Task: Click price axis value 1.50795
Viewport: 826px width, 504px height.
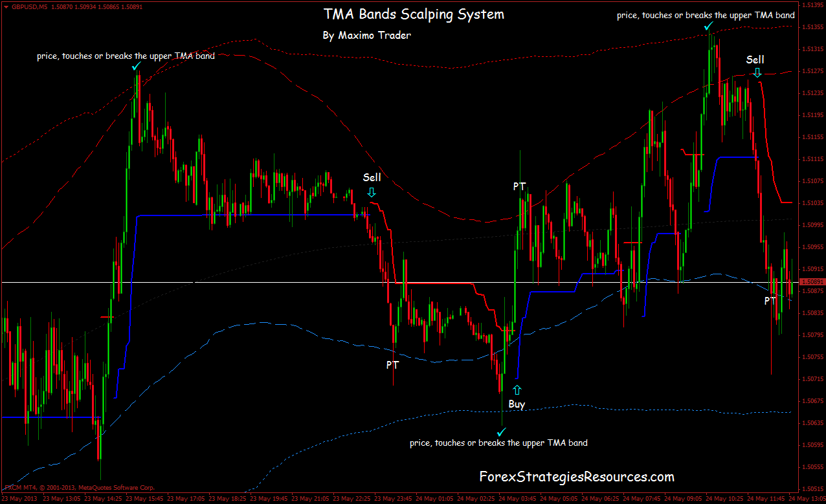Action: point(812,335)
